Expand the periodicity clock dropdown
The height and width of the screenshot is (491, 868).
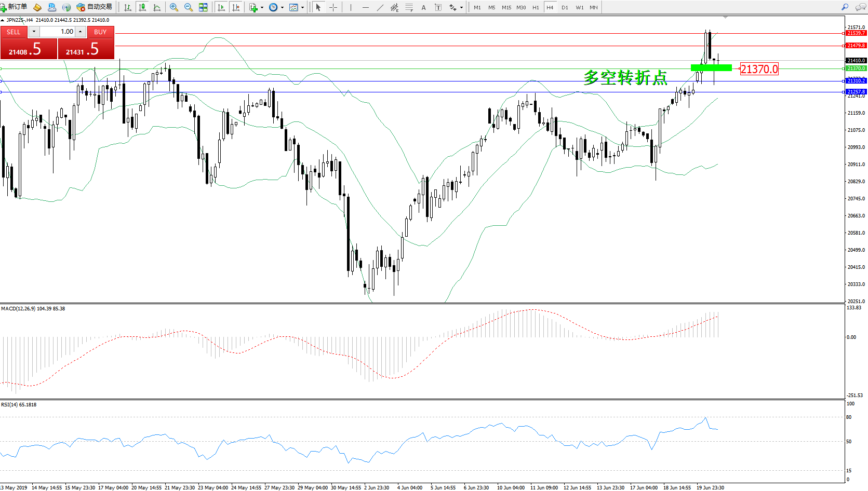pos(276,7)
